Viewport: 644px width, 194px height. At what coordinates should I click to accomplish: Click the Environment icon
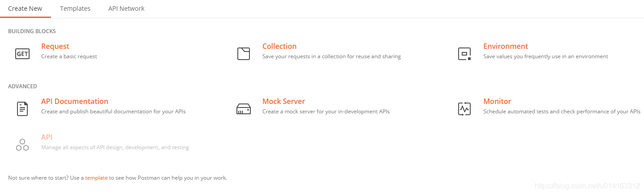[x=464, y=54]
